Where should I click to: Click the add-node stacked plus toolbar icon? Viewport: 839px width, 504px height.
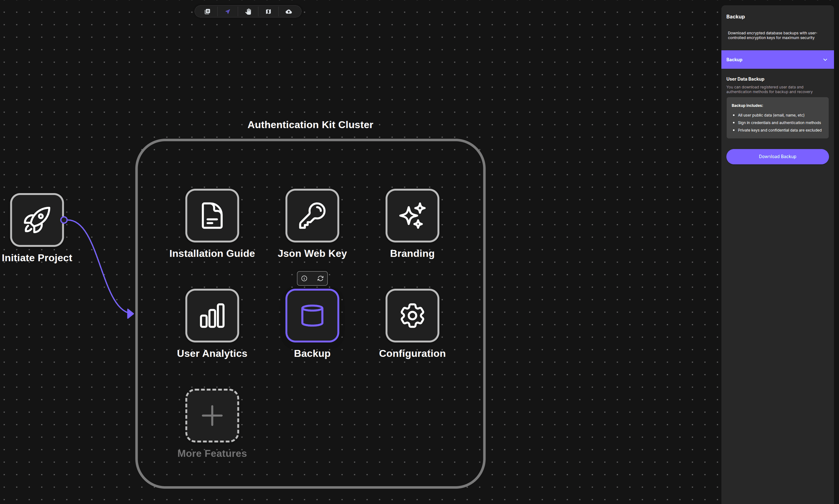point(207,12)
